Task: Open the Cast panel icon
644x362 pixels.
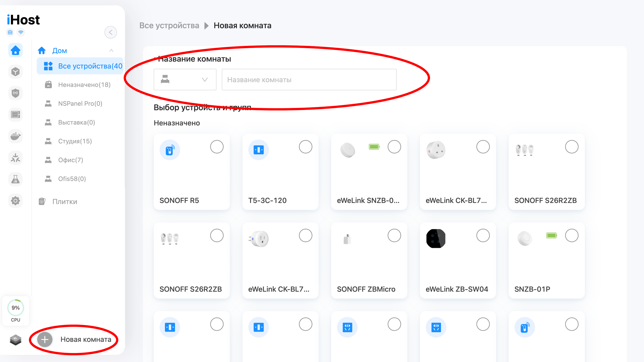Action: pyautogui.click(x=15, y=115)
